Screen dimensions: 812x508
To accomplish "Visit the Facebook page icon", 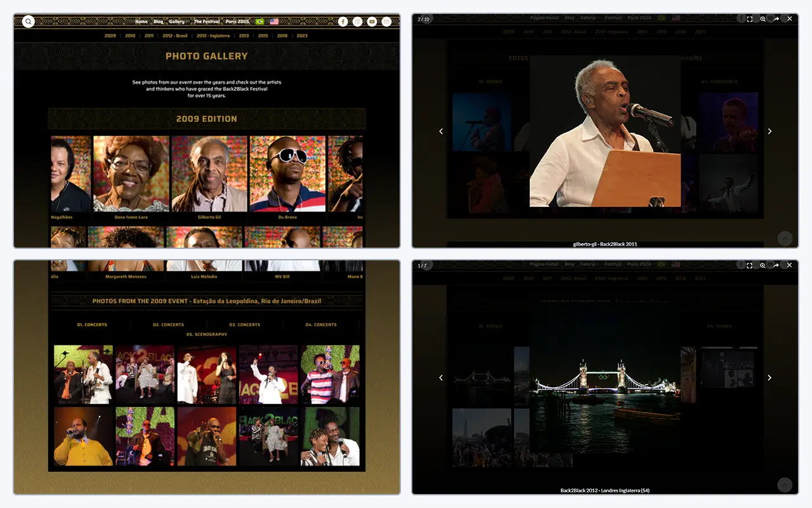I will [343, 22].
